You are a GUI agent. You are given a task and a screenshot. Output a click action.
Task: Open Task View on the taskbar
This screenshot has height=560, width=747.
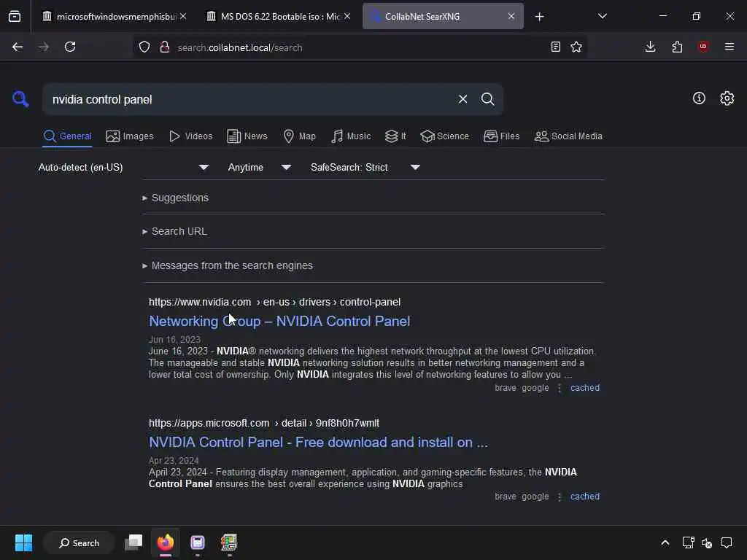(133, 542)
